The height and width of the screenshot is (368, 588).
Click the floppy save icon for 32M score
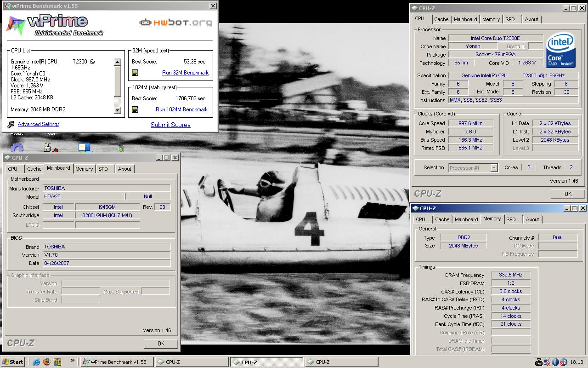[x=135, y=73]
